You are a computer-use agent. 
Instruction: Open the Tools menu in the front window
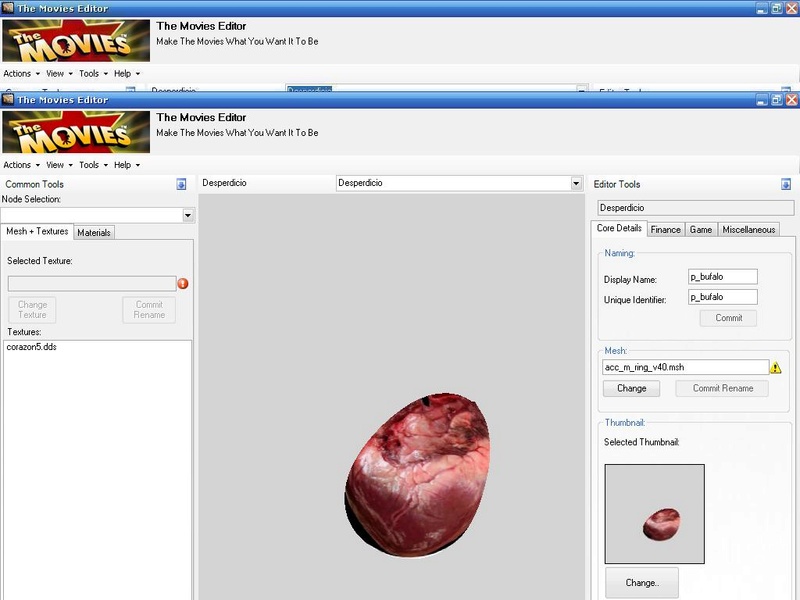click(93, 165)
